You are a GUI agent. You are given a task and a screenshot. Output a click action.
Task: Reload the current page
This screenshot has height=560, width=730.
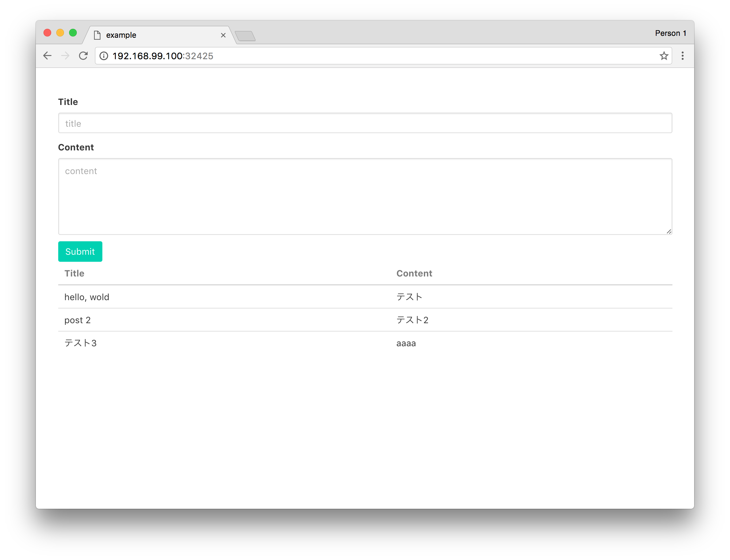(x=83, y=56)
